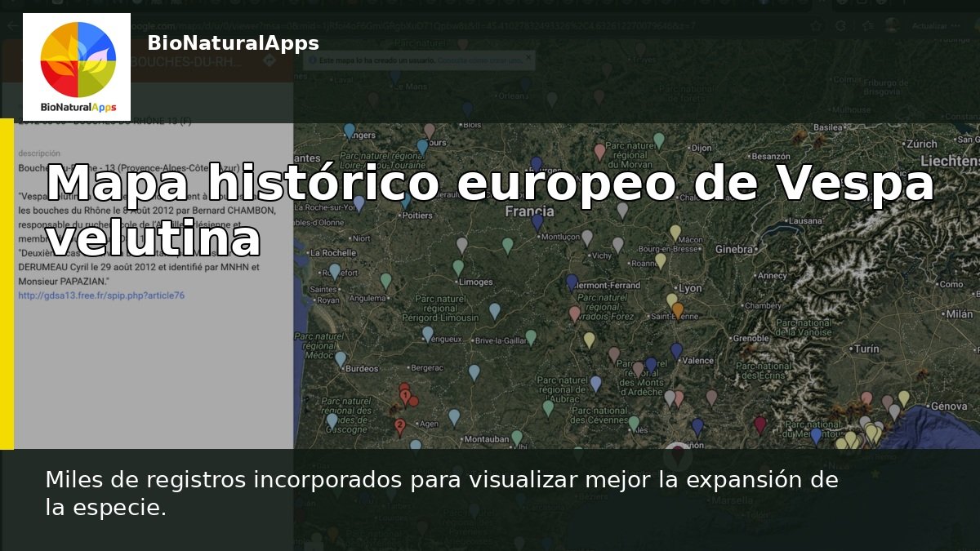Select the green marker at Cévennes park

[x=634, y=424]
